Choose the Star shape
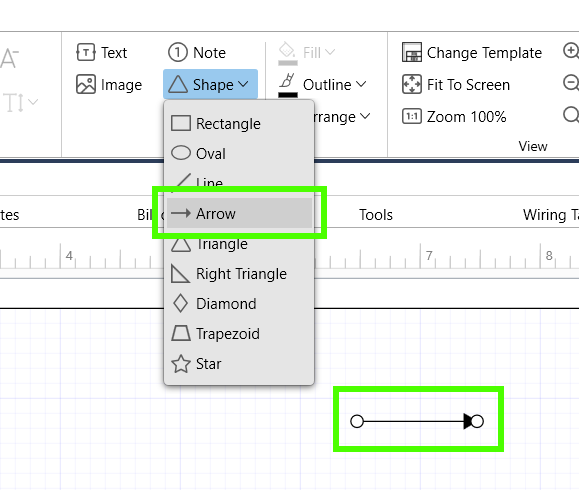This screenshot has height=490, width=579. tap(239, 364)
